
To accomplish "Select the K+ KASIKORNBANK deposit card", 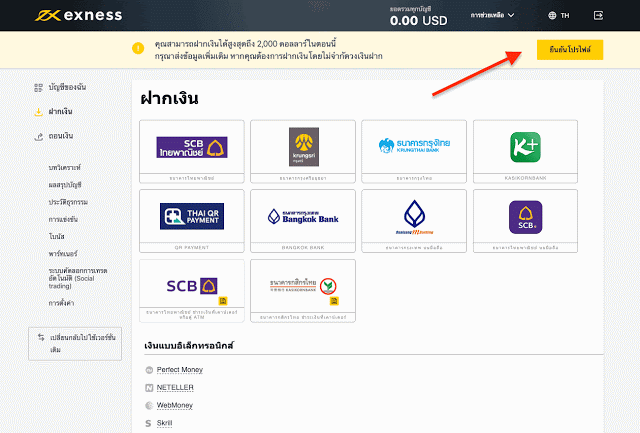I will coord(525,151).
